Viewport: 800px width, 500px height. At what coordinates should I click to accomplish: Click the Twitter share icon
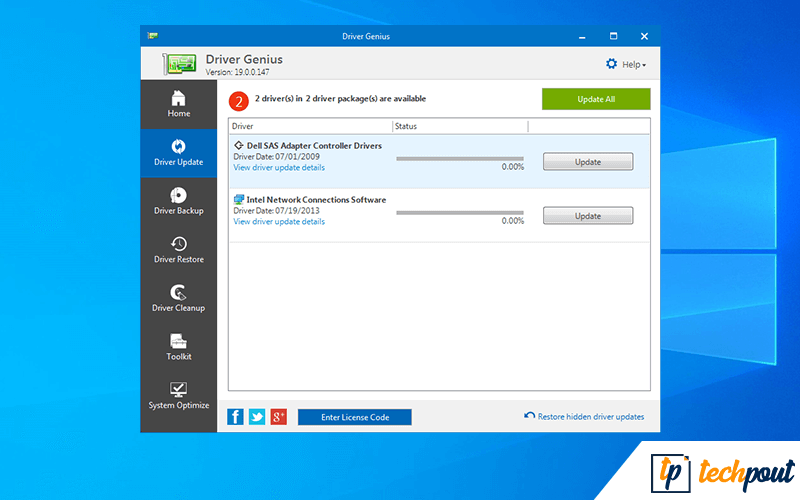pos(257,417)
